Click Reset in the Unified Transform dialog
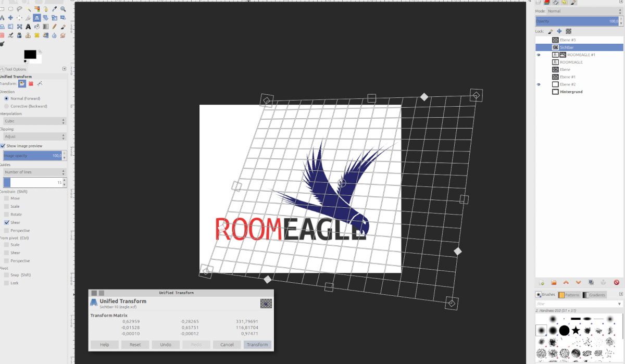625x364 pixels. click(x=135, y=344)
